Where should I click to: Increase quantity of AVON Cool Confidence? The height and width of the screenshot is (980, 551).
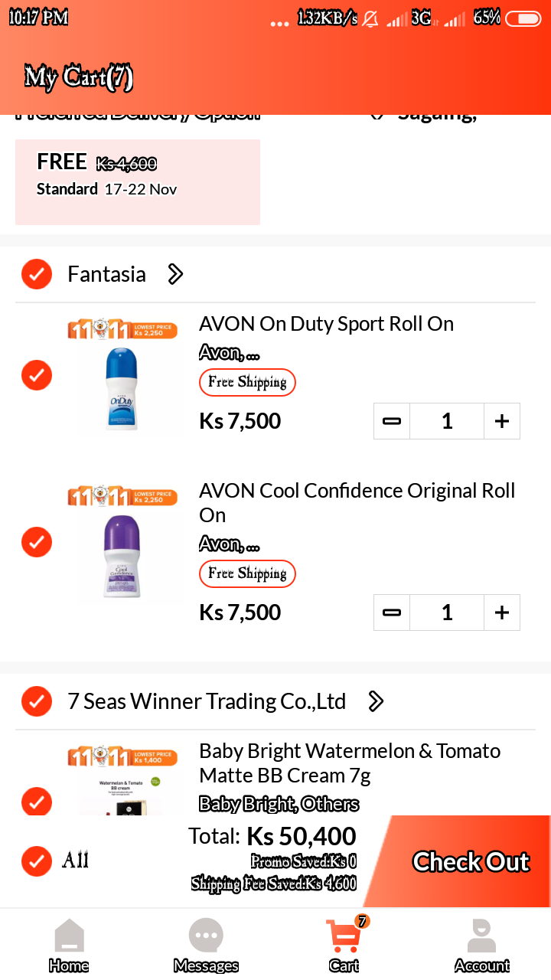click(x=502, y=612)
